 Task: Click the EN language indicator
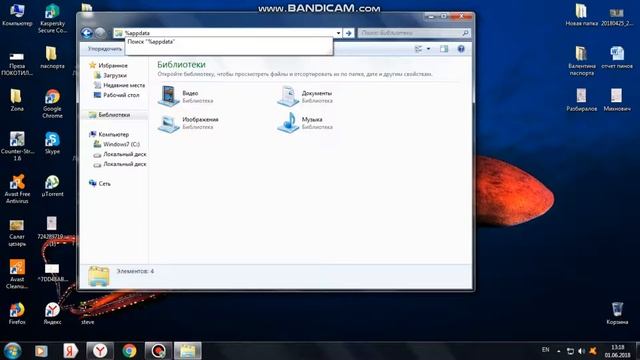point(545,350)
